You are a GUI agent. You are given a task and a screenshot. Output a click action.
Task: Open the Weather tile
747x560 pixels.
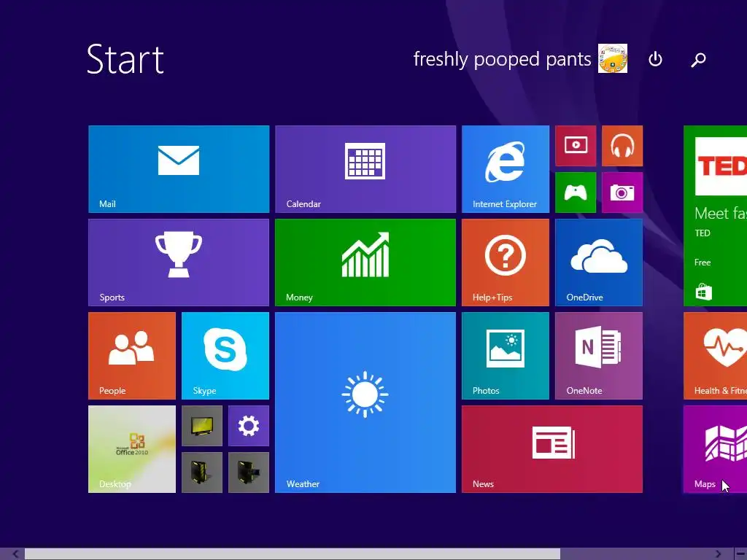point(365,402)
